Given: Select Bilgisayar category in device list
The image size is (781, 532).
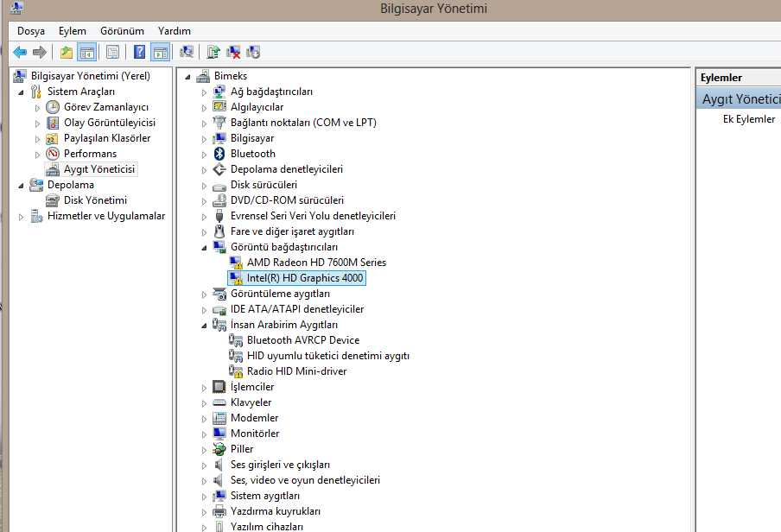Looking at the screenshot, I should coord(252,138).
